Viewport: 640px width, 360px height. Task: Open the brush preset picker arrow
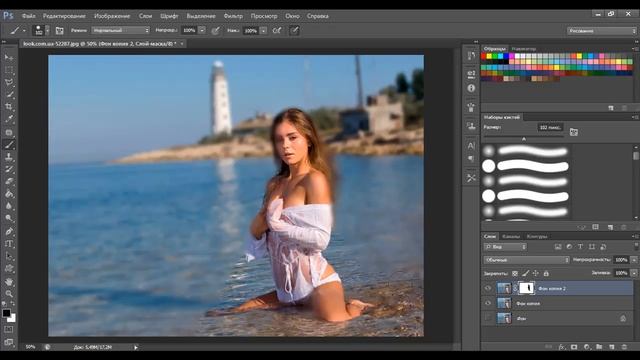[47, 31]
